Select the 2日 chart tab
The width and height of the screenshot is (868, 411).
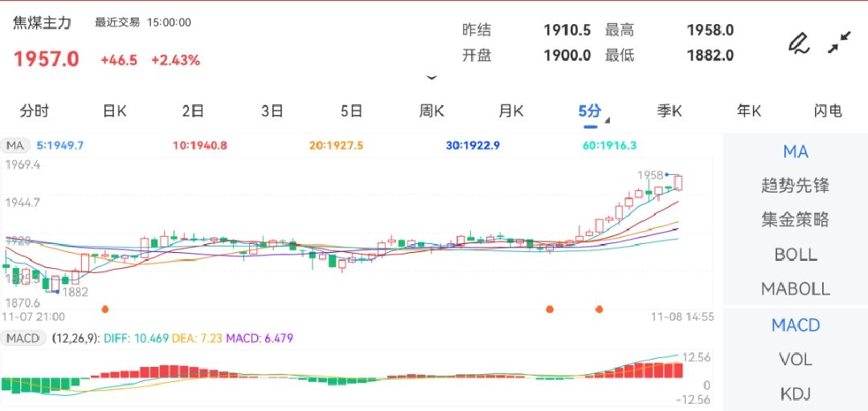(193, 111)
